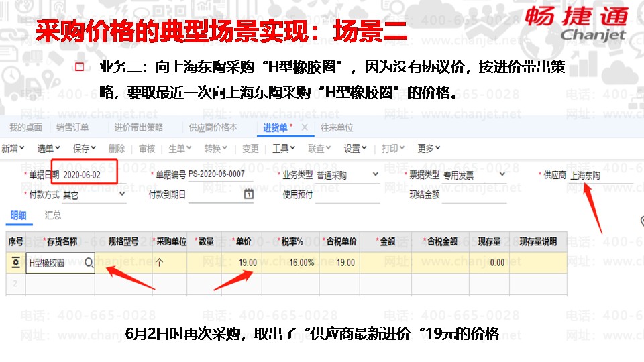Select empty row 2 in the detail table
Image resolution: width=644 pixels, height=362 pixels.
click(x=286, y=284)
